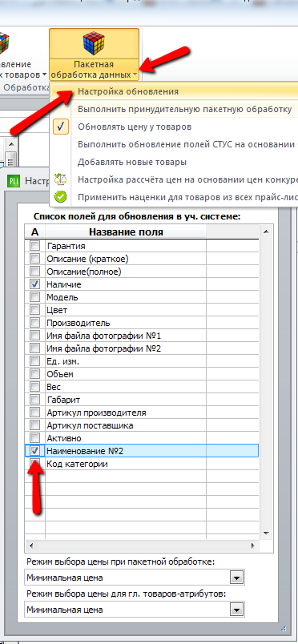Enable the Объем checkbox
The height and width of the screenshot is (644, 298).
point(35,374)
